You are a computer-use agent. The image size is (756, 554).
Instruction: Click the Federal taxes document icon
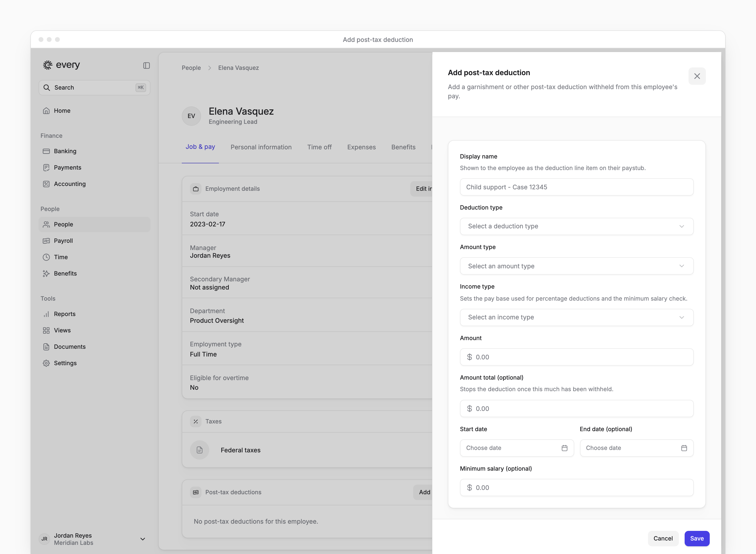(x=199, y=450)
